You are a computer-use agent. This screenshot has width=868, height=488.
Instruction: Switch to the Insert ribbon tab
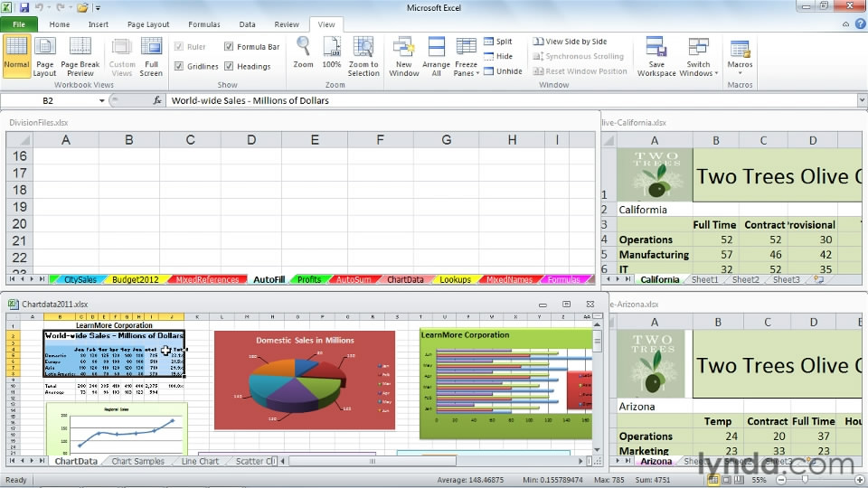point(98,24)
